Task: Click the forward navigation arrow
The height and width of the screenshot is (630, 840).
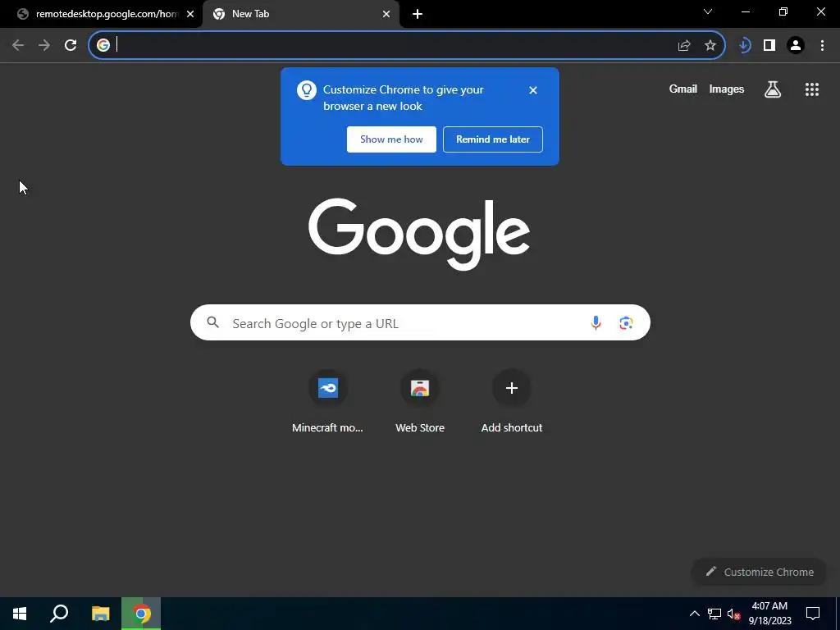Action: tap(44, 45)
